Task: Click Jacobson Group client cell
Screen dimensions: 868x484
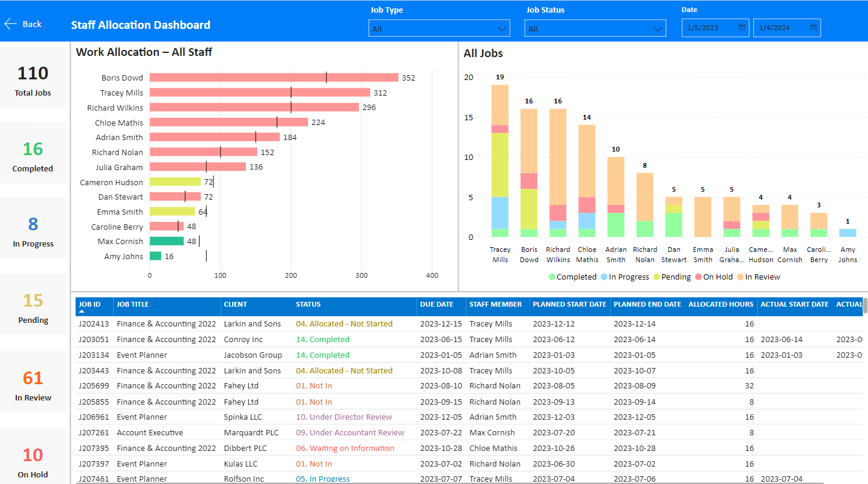Action: [253, 355]
